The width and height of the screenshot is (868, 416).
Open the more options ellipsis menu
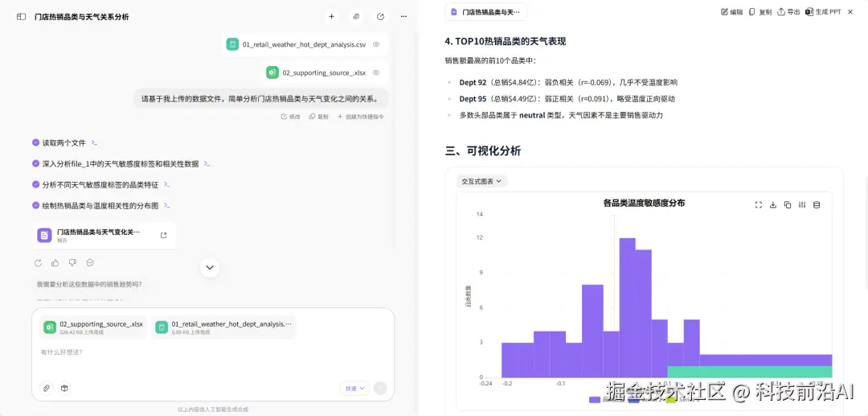click(x=403, y=17)
